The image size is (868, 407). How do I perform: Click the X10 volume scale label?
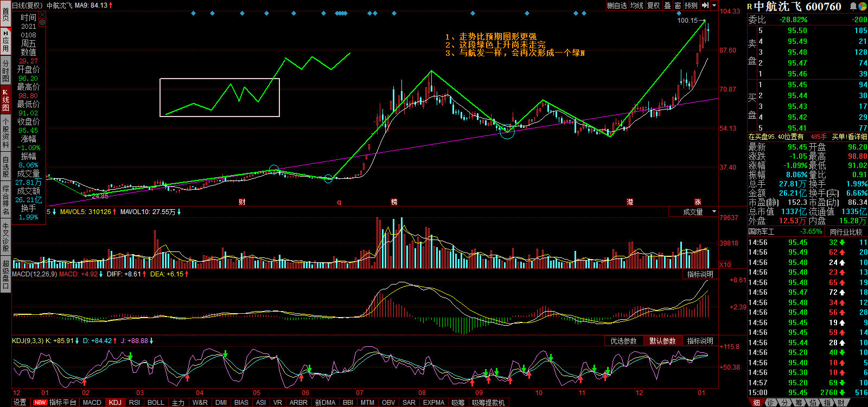tap(725, 264)
